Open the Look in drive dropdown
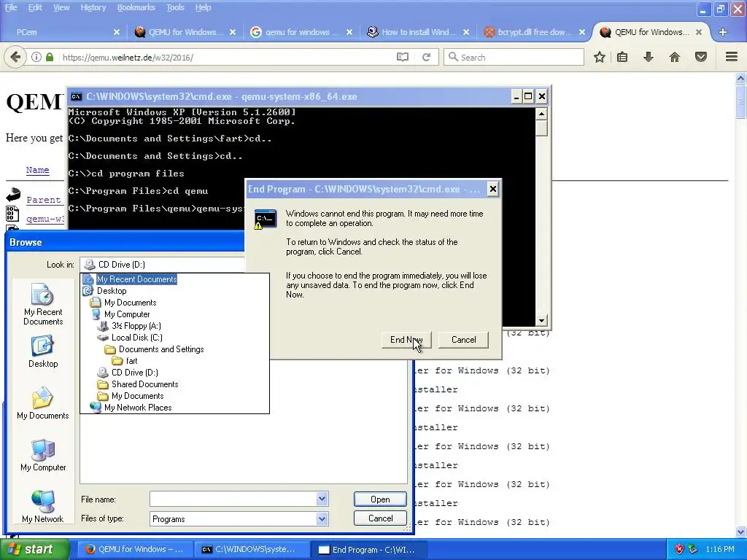The image size is (747, 560). 162,264
